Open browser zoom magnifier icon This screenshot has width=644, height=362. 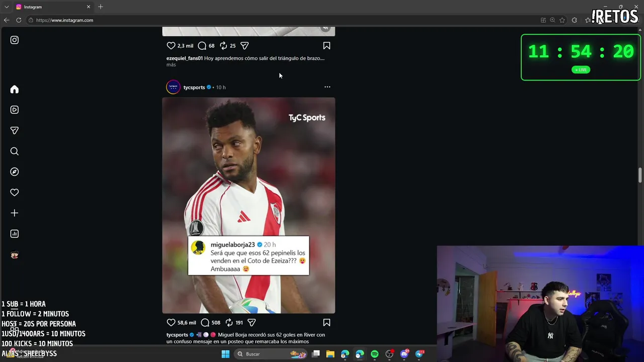[552, 20]
